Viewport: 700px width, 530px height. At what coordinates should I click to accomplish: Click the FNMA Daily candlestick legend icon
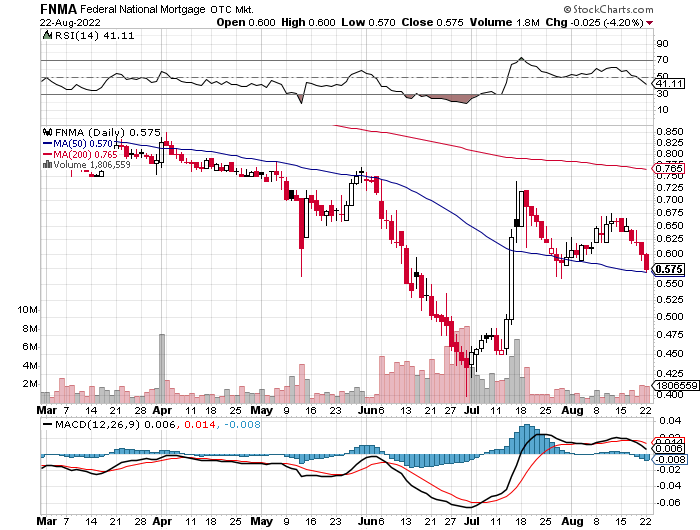coord(47,132)
